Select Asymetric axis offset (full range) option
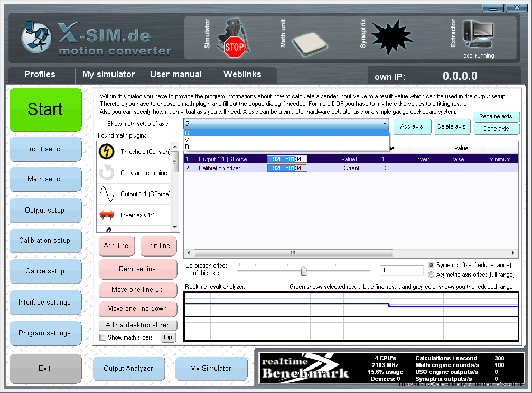 (431, 275)
